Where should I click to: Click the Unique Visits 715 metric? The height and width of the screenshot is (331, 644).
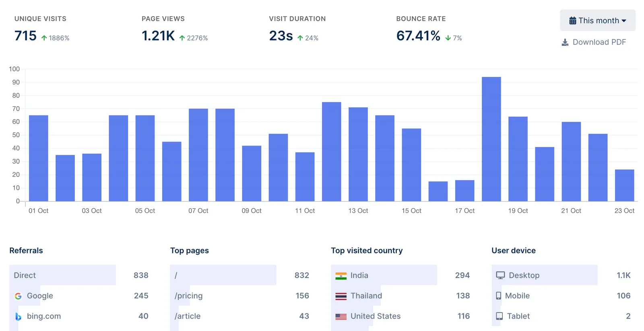click(x=26, y=36)
